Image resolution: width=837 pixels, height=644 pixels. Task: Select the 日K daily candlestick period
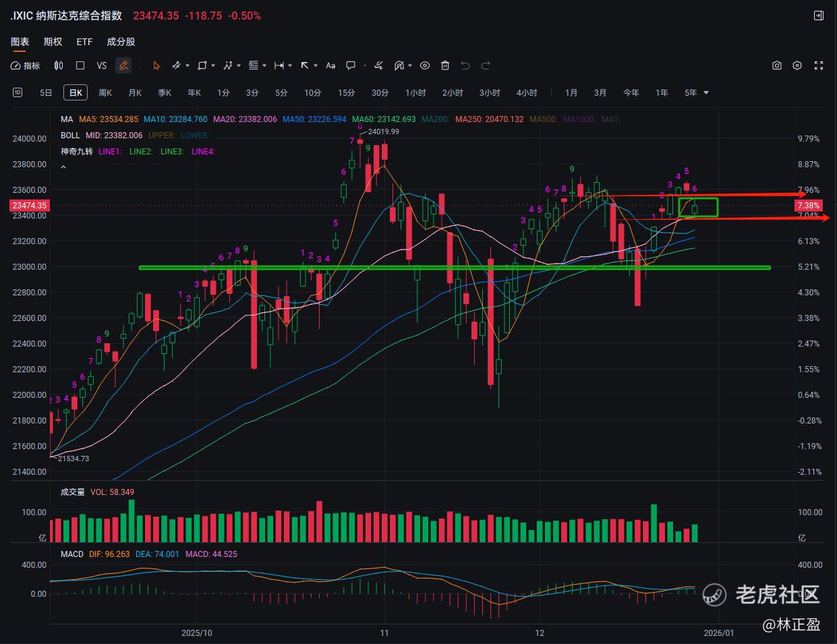[76, 93]
